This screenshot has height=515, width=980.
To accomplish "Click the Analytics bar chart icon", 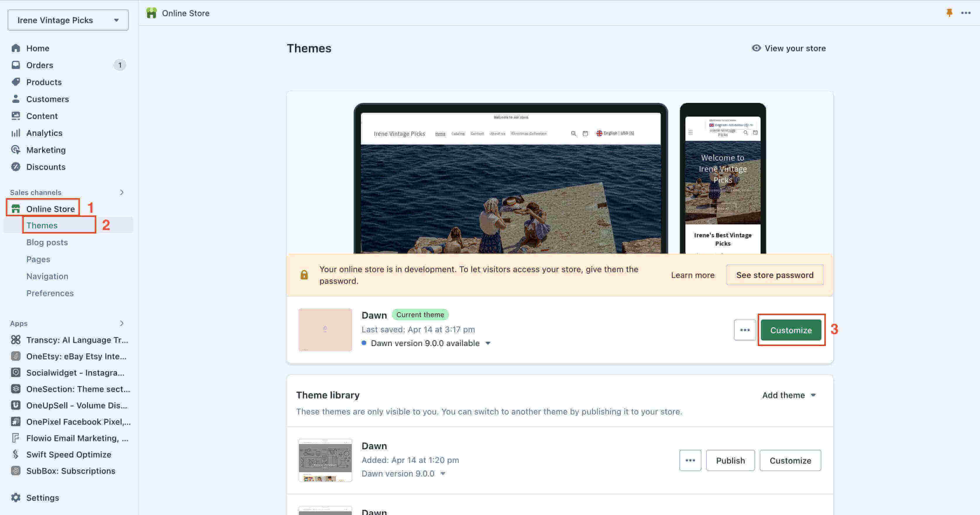I will [16, 133].
